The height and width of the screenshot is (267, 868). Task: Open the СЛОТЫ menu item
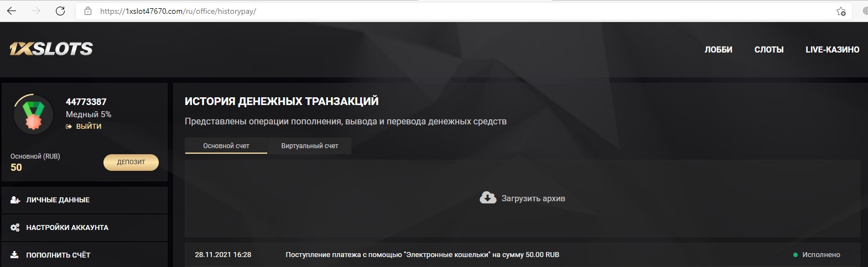[x=769, y=50]
